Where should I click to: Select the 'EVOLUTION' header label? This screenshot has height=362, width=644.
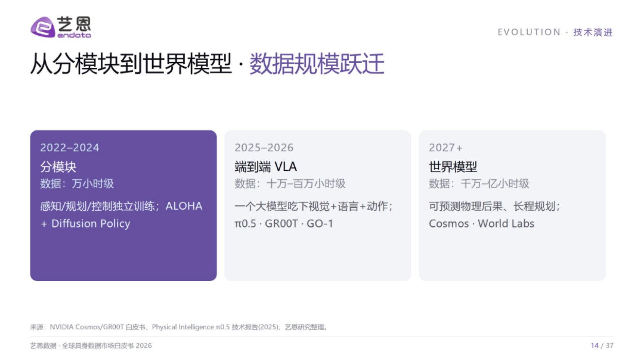(x=529, y=32)
